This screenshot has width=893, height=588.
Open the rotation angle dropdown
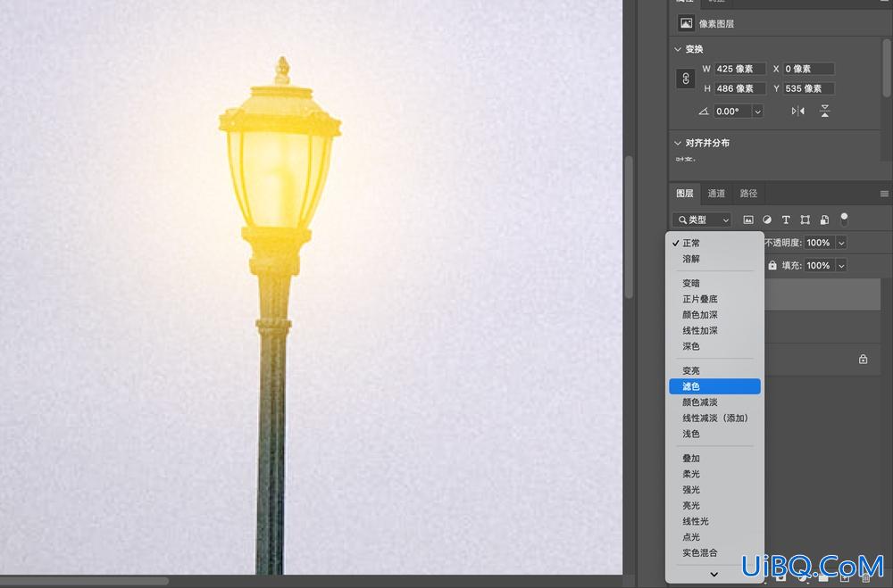pyautogui.click(x=757, y=112)
